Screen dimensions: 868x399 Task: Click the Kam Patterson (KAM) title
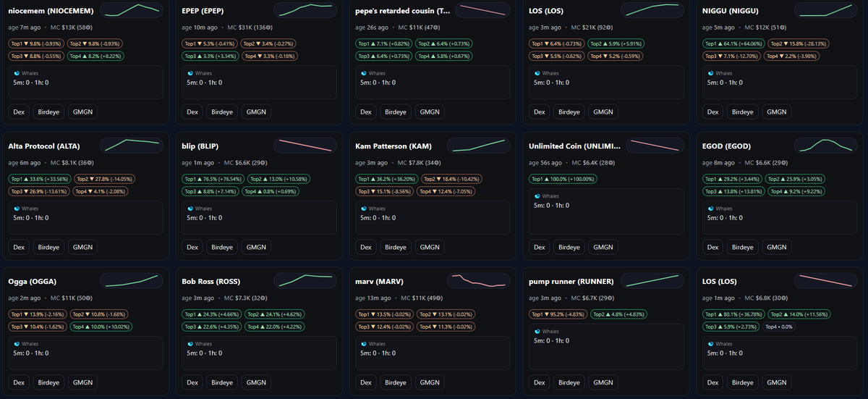coord(393,146)
